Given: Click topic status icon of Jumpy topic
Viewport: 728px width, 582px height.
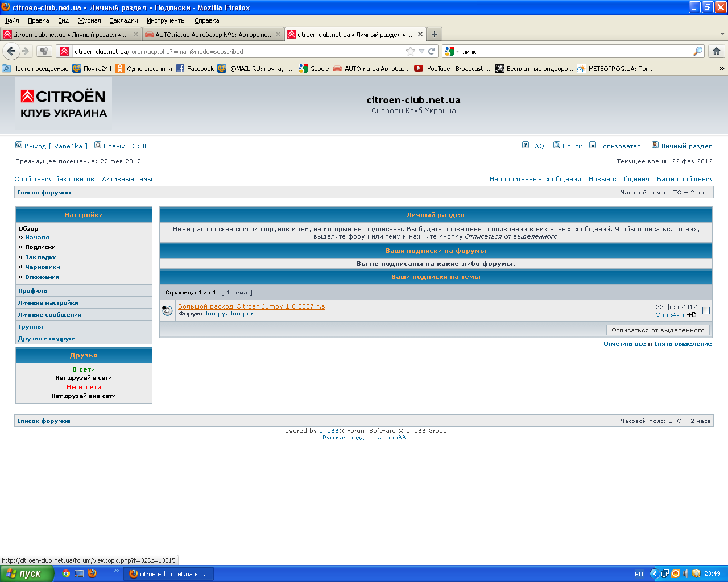Looking at the screenshot, I should tap(167, 310).
